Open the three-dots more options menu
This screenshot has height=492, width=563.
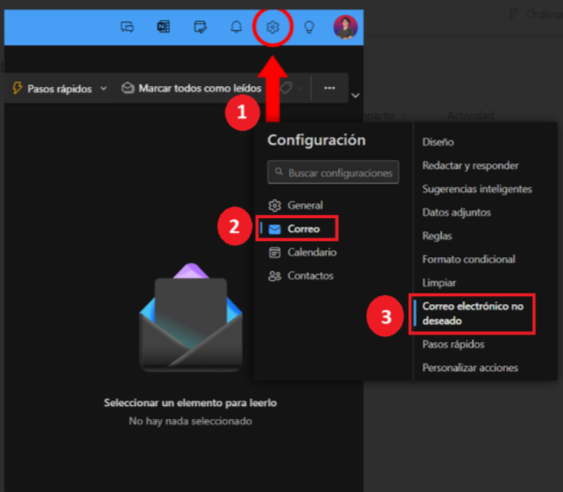[330, 88]
